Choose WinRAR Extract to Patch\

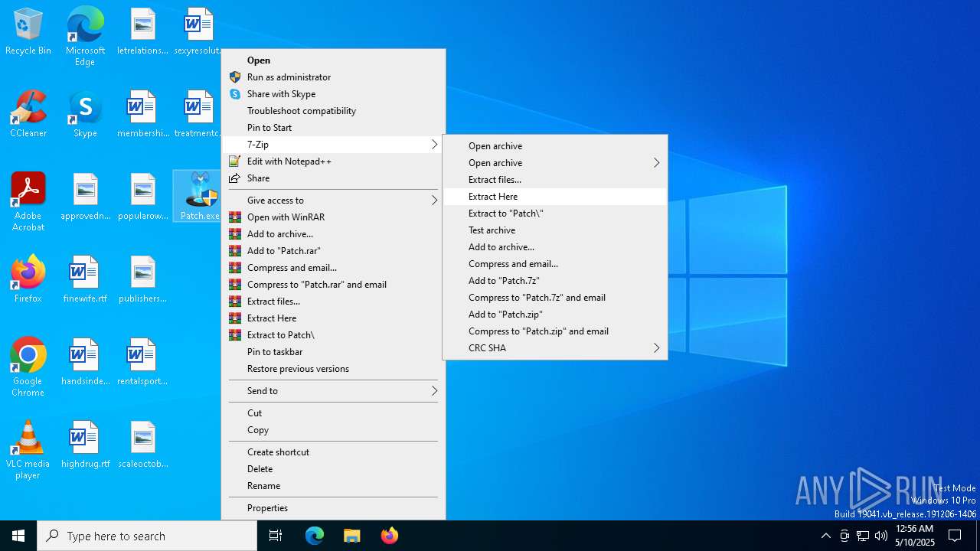click(x=333, y=335)
